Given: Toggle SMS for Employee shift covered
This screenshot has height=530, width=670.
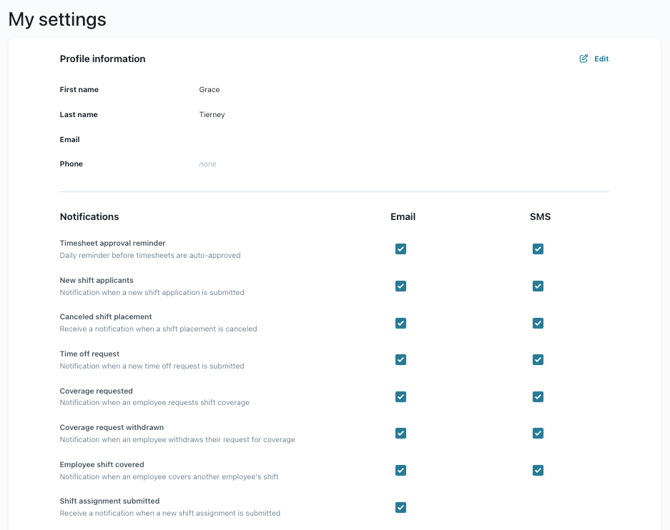Looking at the screenshot, I should (x=538, y=470).
